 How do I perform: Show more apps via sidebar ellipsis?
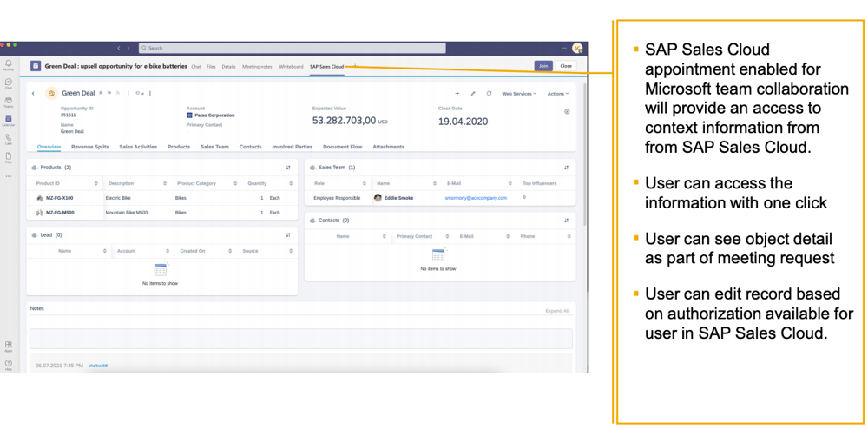tap(9, 176)
